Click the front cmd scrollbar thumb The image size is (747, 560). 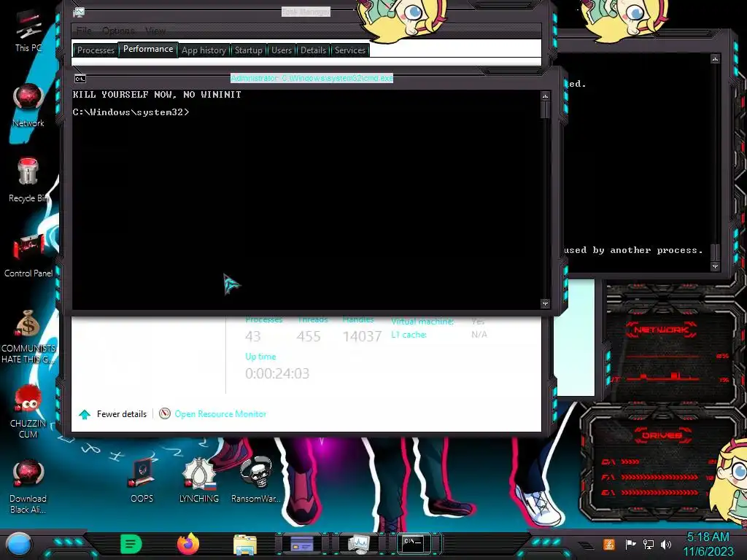pos(546,111)
